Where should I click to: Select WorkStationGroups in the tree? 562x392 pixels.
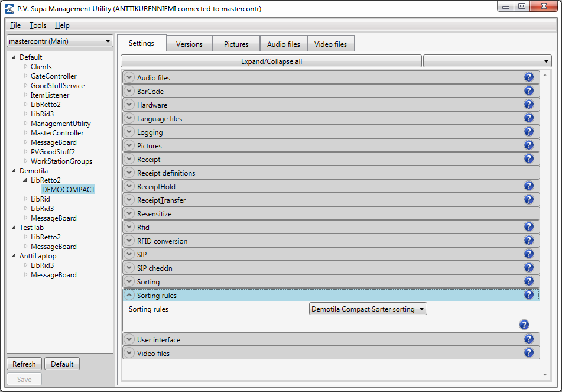tap(61, 161)
